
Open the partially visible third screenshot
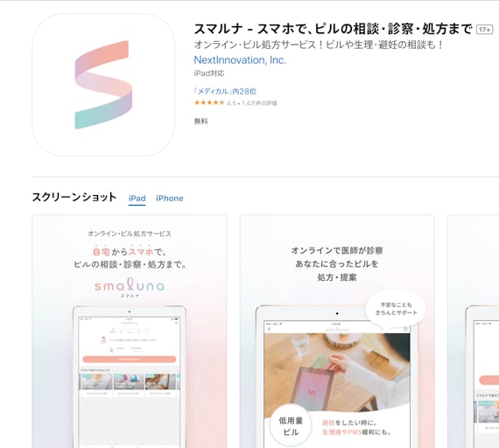tap(474, 332)
